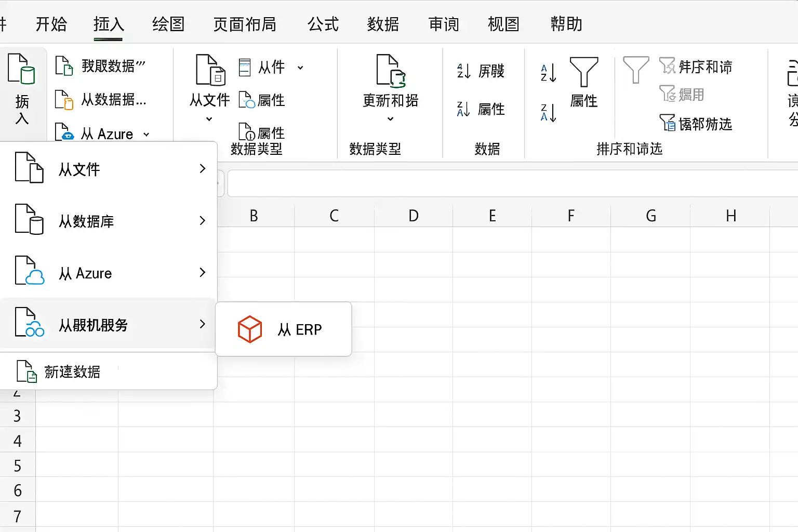Open the 帮助 ribbon tab
This screenshot has height=532, width=798.
(566, 24)
